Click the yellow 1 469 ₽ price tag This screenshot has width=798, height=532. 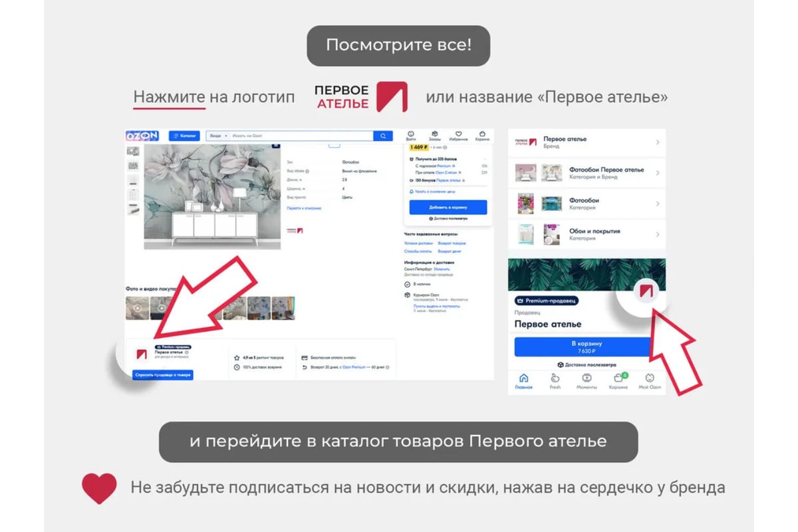(419, 146)
